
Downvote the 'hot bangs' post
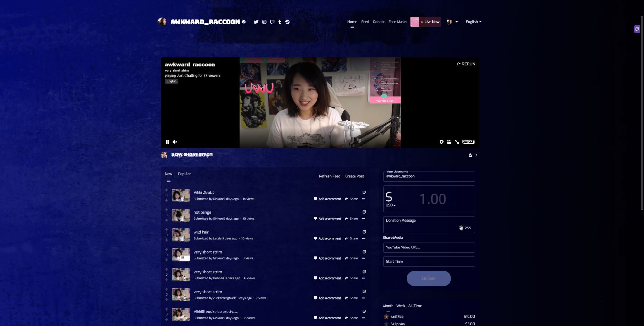(x=166, y=220)
